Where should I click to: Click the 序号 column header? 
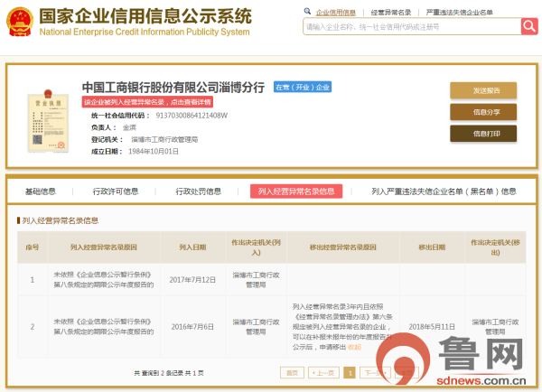click(x=33, y=247)
